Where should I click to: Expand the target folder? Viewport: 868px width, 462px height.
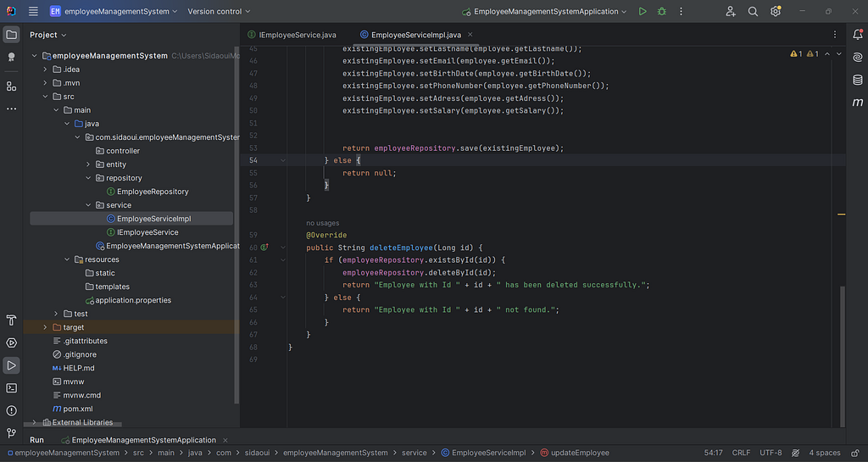46,327
